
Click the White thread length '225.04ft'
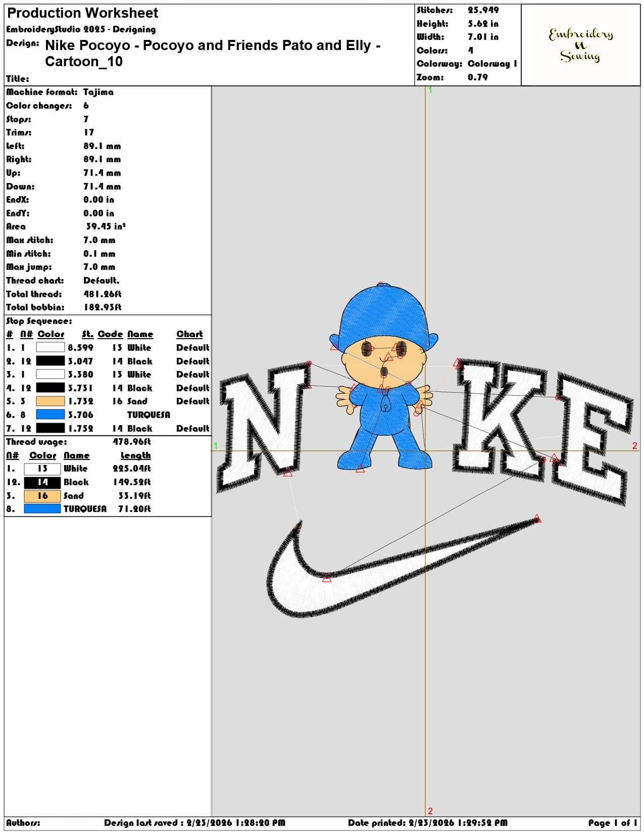point(131,469)
